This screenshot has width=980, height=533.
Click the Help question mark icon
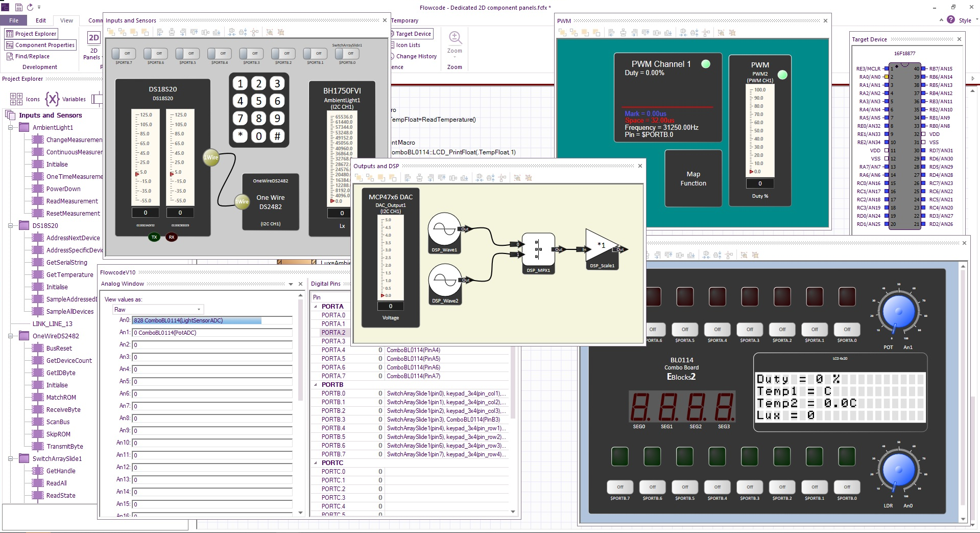coord(950,20)
